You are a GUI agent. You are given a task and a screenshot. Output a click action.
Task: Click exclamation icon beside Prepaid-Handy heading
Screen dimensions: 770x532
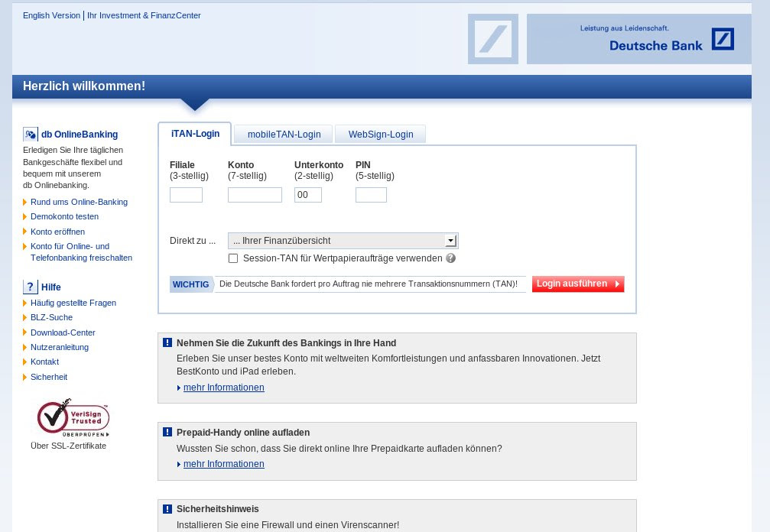pyautogui.click(x=167, y=432)
